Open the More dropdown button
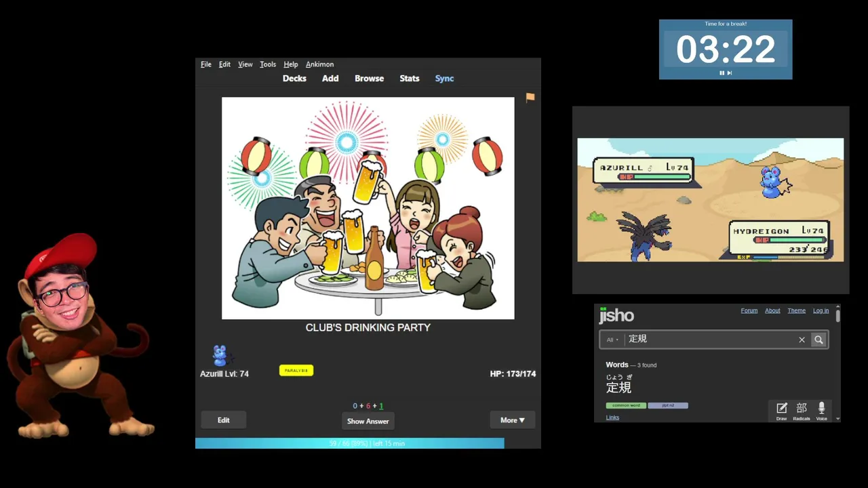This screenshot has width=868, height=488. 513,420
